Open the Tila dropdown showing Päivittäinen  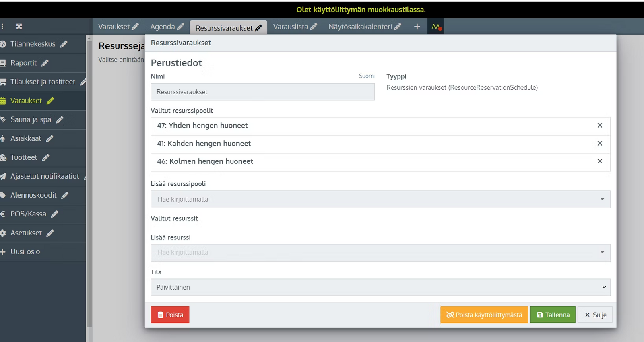pyautogui.click(x=380, y=288)
